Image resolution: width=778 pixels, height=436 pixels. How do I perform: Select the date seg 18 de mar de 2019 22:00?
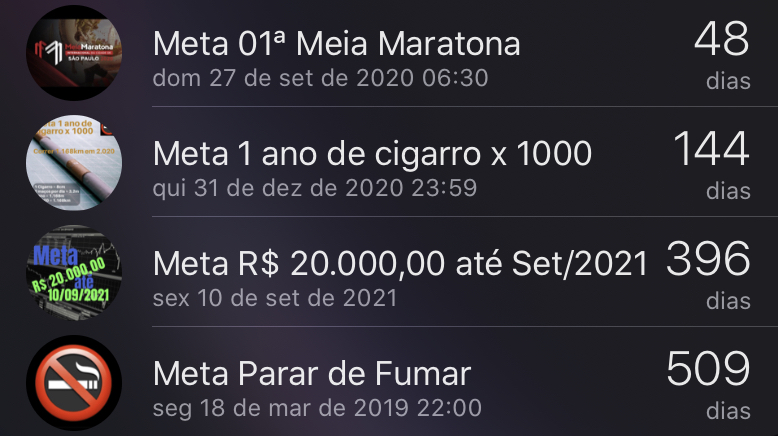[x=317, y=408]
